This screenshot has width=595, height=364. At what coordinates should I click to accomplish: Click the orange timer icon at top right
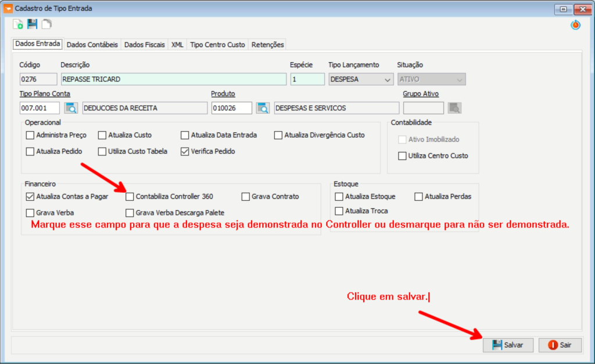pyautogui.click(x=575, y=25)
